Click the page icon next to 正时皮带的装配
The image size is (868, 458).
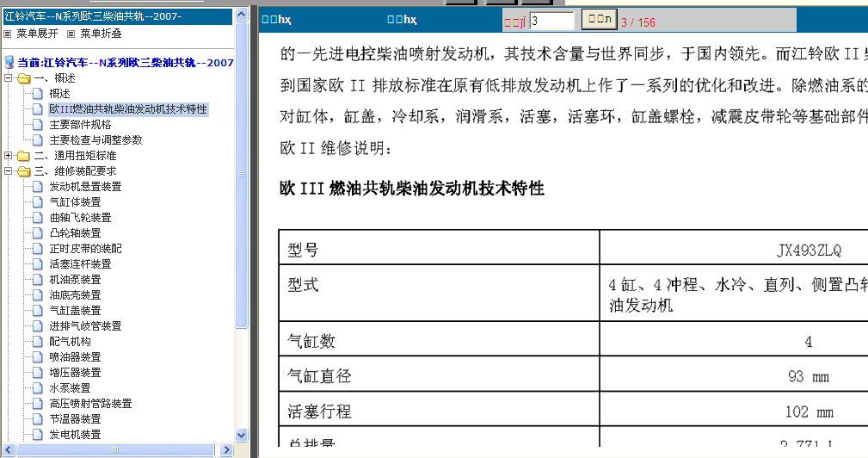click(x=38, y=249)
